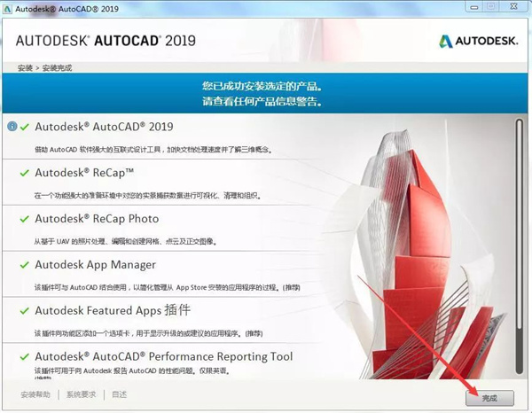This screenshot has height=413, width=532.
Task: Click the product list vertical scrollbar
Action: 519,246
